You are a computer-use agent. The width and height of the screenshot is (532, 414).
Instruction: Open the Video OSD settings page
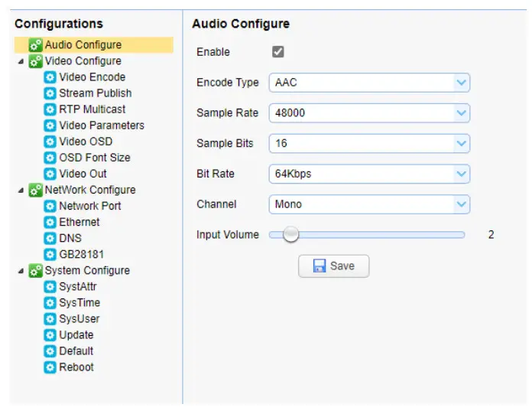pyautogui.click(x=85, y=142)
